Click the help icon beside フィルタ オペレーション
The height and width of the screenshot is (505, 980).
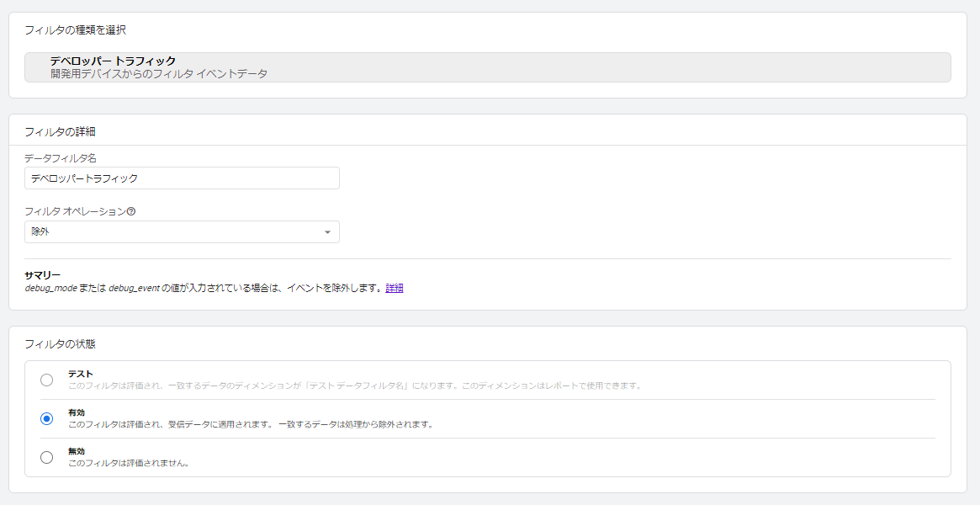pos(131,212)
